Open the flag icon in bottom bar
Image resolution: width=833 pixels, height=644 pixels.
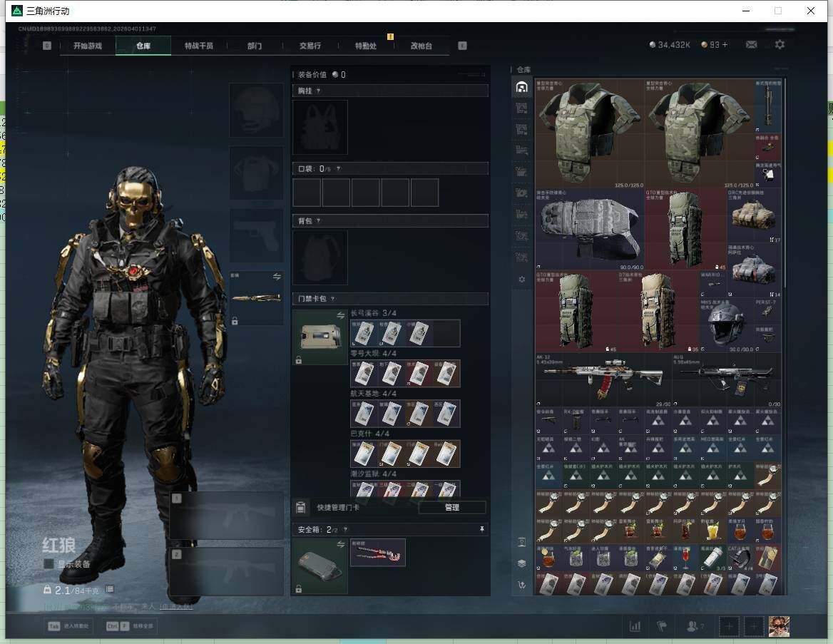[x=661, y=626]
